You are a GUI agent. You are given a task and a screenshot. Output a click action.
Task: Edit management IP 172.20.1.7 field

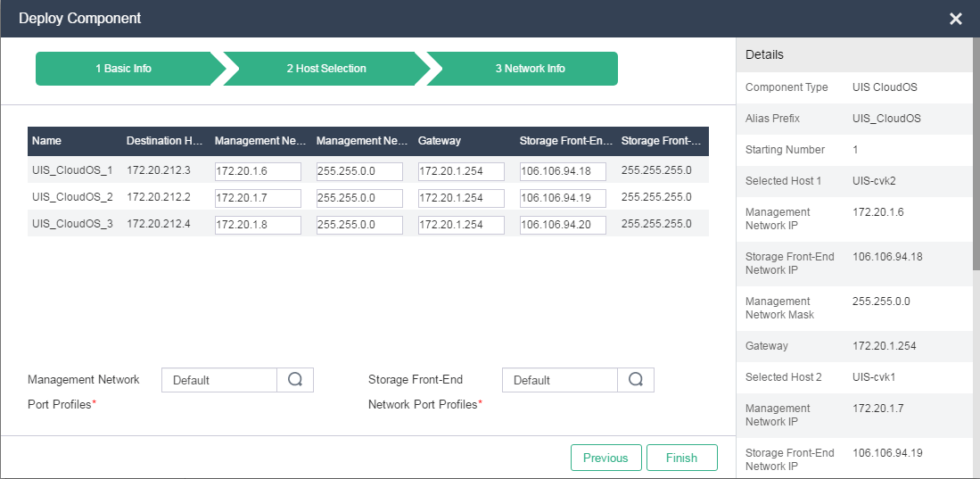pyautogui.click(x=258, y=198)
